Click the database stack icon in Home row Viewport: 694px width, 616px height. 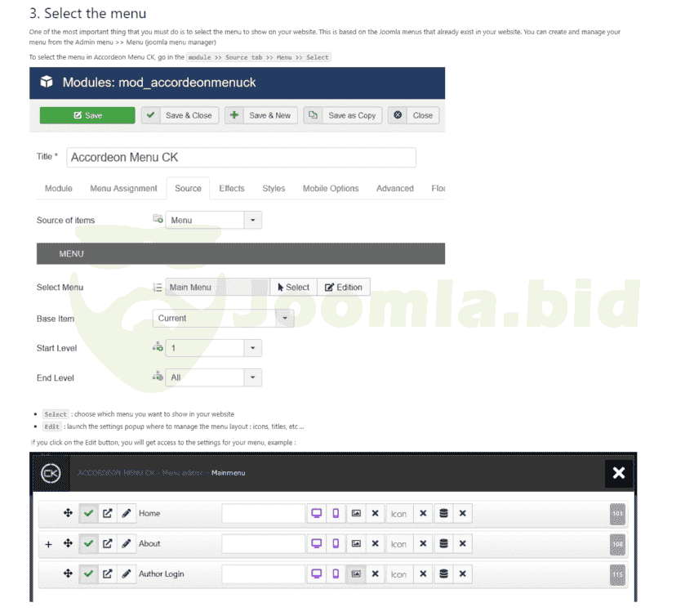click(x=443, y=514)
